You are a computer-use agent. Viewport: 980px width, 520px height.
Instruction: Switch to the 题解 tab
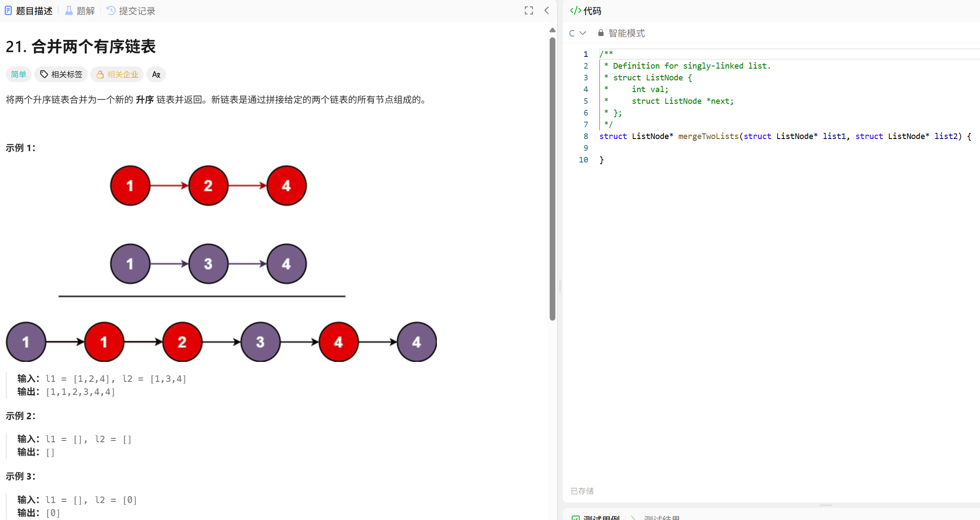[86, 11]
